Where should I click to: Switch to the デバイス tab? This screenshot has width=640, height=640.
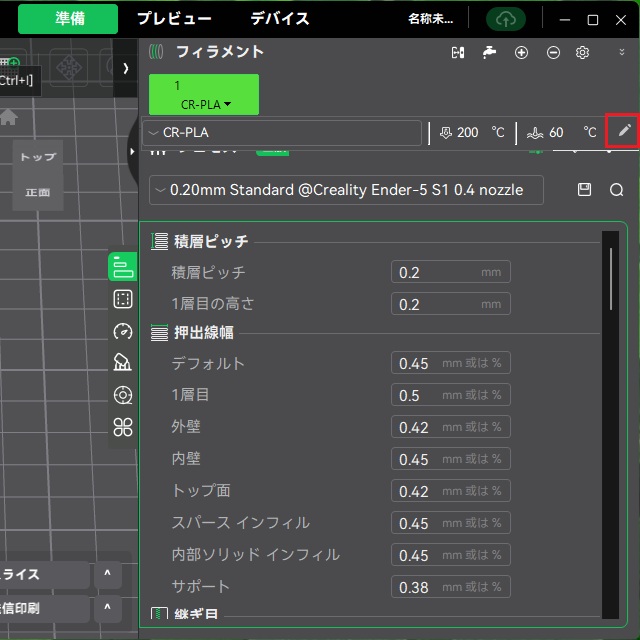(x=279, y=19)
